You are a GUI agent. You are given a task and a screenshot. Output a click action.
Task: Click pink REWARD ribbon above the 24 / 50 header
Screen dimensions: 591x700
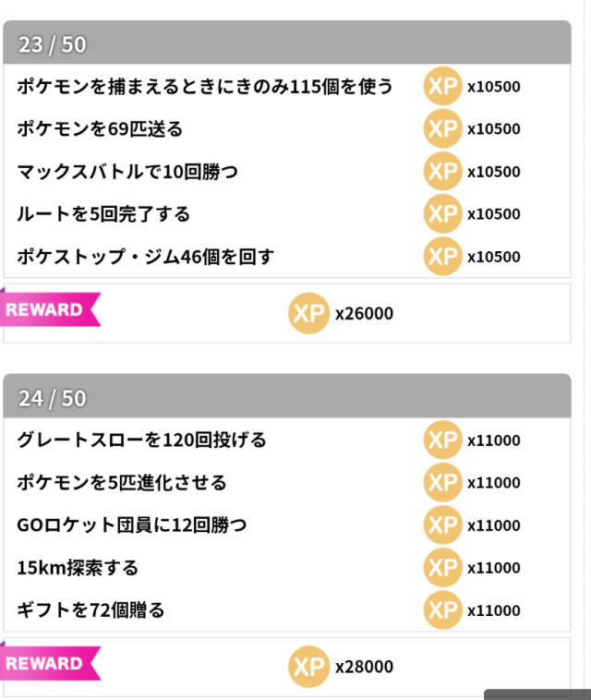tap(48, 309)
